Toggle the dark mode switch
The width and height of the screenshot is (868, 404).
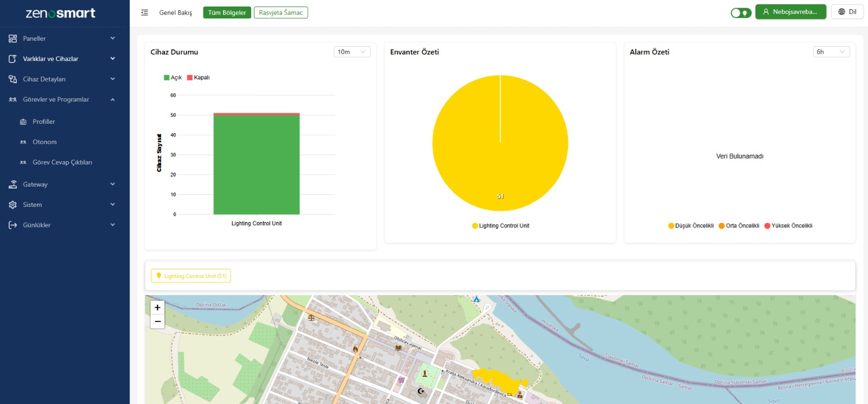741,12
